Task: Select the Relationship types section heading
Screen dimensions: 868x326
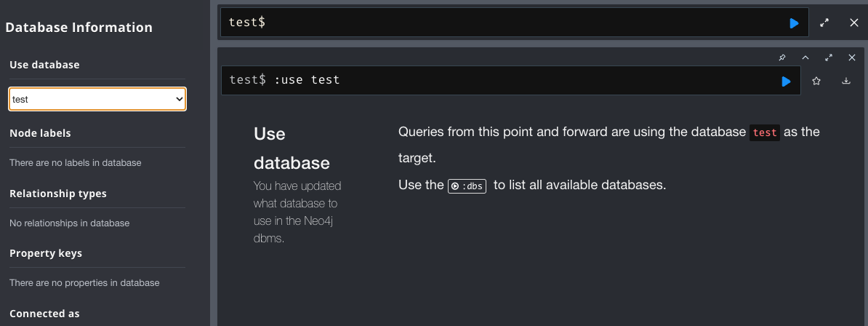Action: tap(58, 194)
